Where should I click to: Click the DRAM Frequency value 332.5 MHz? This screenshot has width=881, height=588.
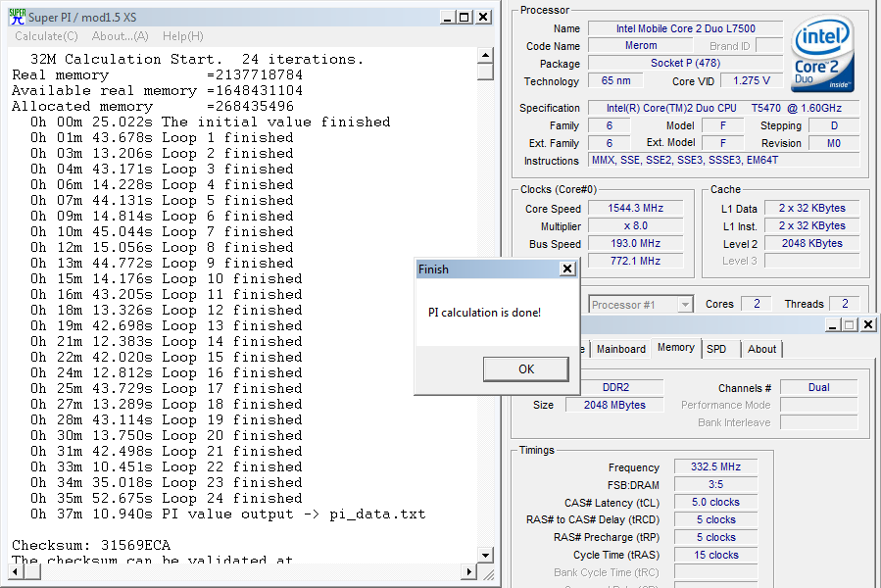715,466
